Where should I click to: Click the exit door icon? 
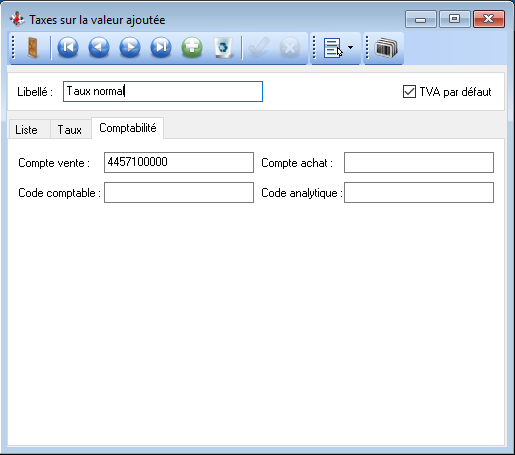(32, 48)
